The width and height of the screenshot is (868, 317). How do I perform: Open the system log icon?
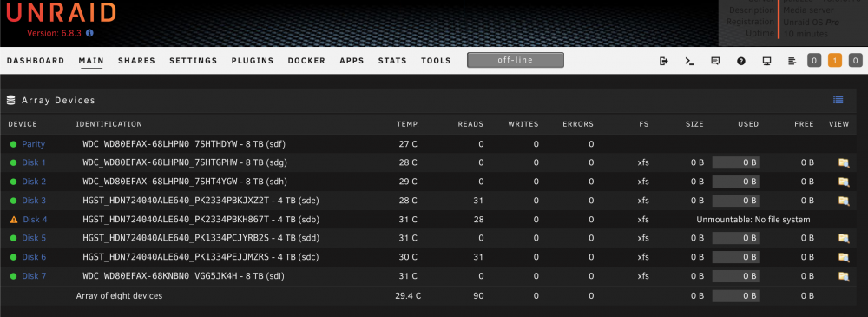click(x=792, y=61)
